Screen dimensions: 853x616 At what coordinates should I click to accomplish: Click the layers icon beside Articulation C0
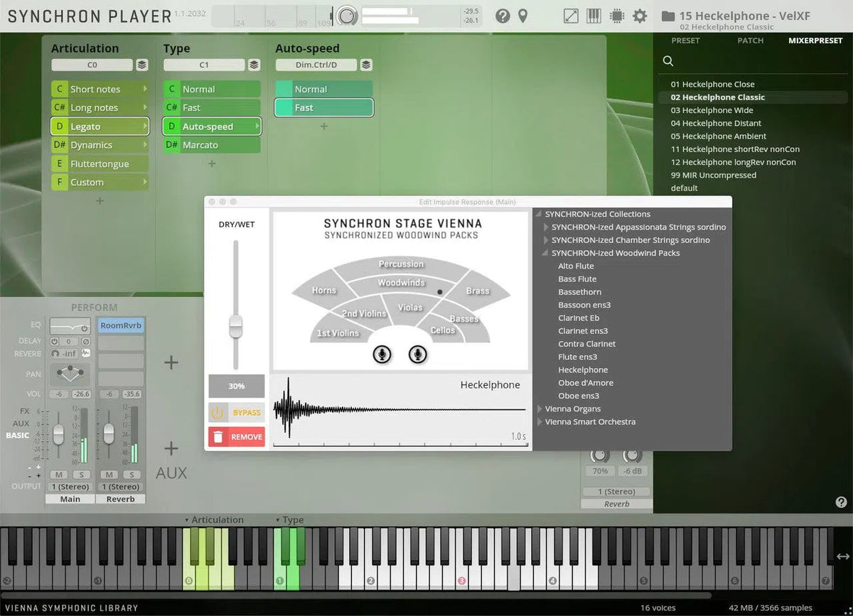pyautogui.click(x=142, y=65)
